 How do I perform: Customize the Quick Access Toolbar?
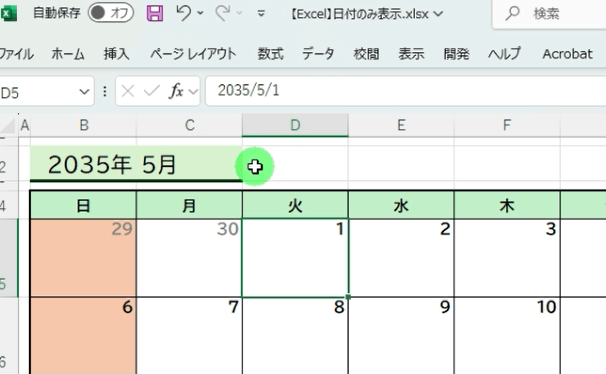[261, 14]
